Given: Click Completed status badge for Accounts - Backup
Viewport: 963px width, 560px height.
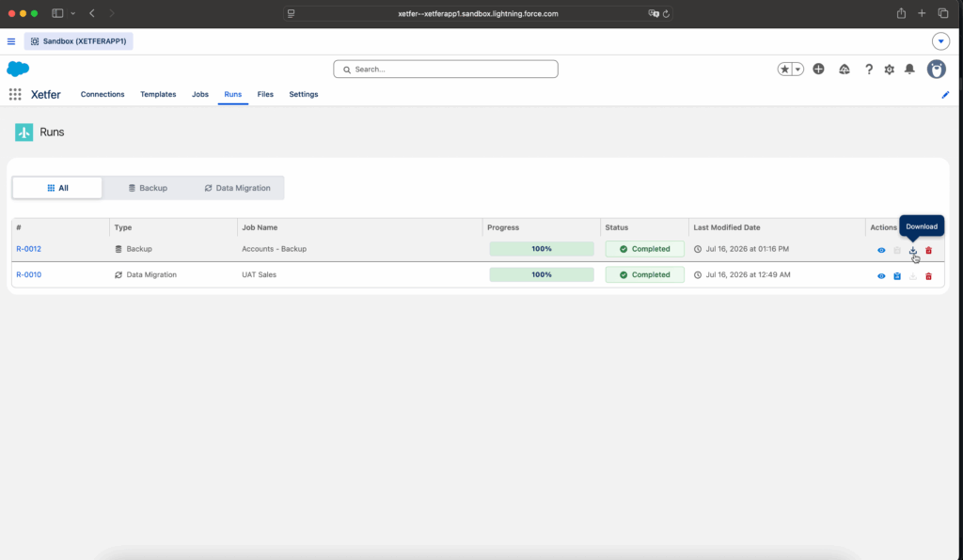Looking at the screenshot, I should pyautogui.click(x=645, y=249).
